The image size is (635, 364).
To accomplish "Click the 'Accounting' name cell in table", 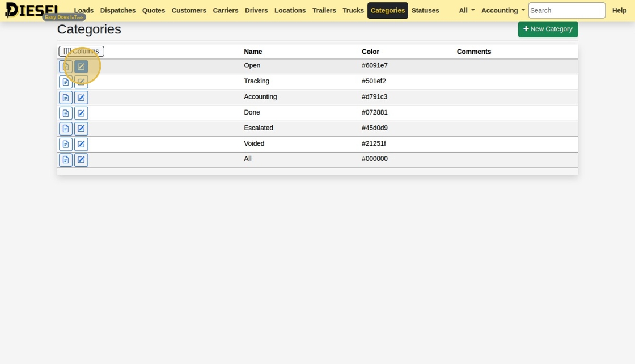I will (260, 97).
